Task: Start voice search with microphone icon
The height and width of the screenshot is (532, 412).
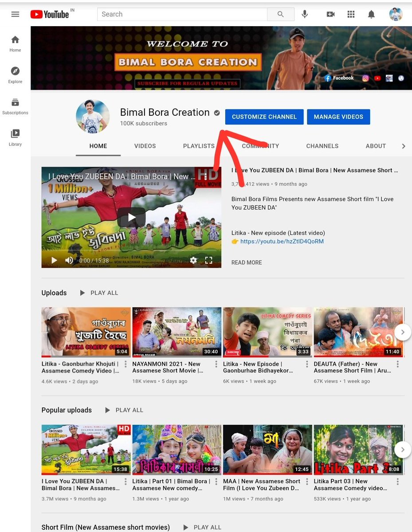Action: (x=305, y=14)
